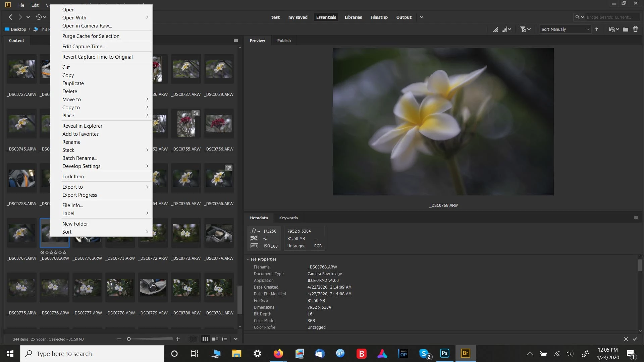Open the Sort Manually dropdown
The image size is (644, 362).
565,29
